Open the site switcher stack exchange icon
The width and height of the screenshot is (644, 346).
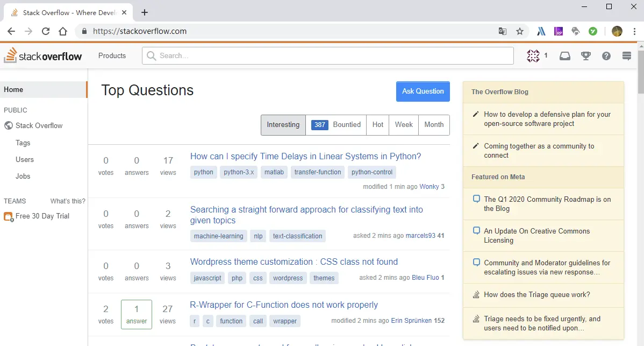pyautogui.click(x=627, y=56)
